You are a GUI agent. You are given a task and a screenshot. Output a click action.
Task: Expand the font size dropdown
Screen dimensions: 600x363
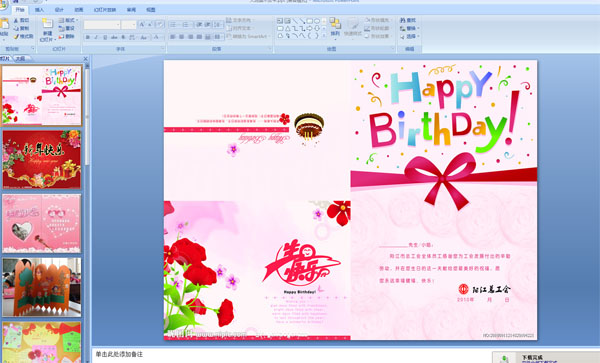(134, 25)
